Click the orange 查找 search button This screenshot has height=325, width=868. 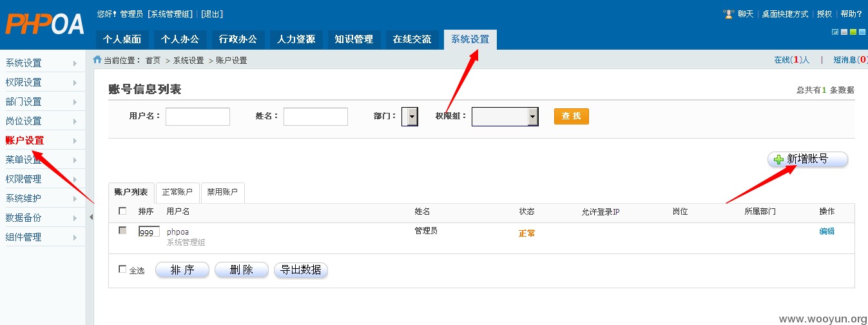coord(572,116)
